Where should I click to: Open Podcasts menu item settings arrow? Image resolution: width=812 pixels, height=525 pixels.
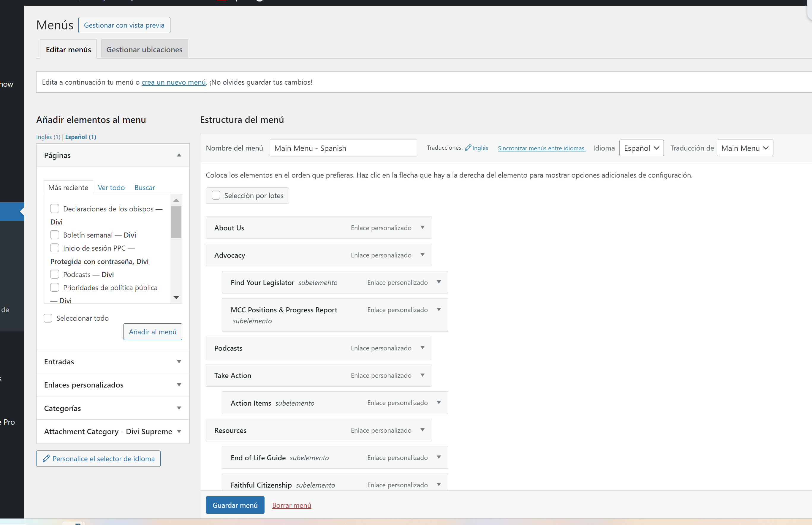pyautogui.click(x=422, y=348)
